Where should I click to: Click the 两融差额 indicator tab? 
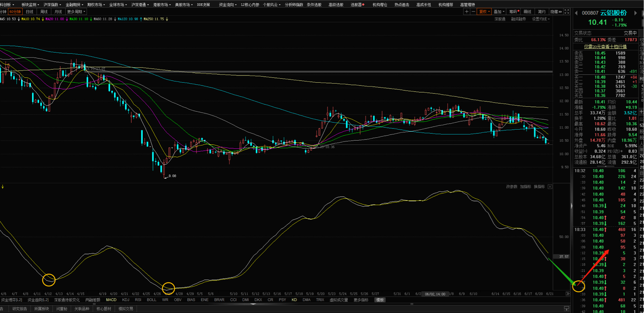coord(93,300)
